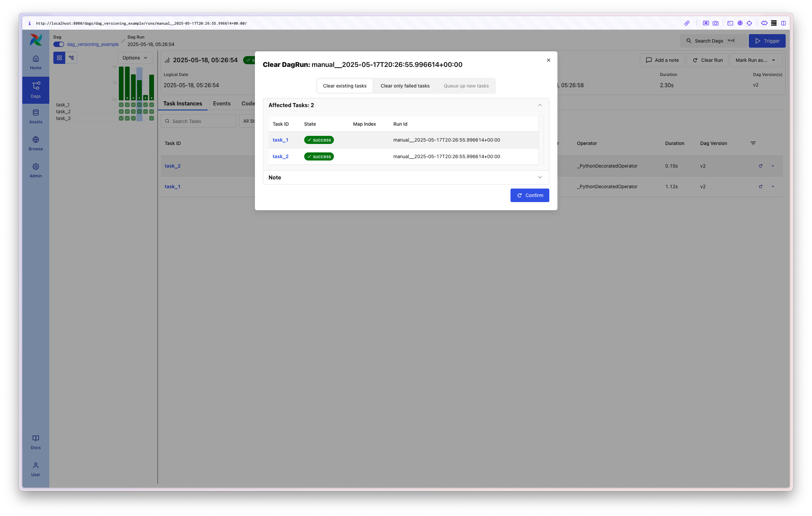Toggle the dag_versioning_example pause switch
Viewport: 812px width, 516px height.
59,44
